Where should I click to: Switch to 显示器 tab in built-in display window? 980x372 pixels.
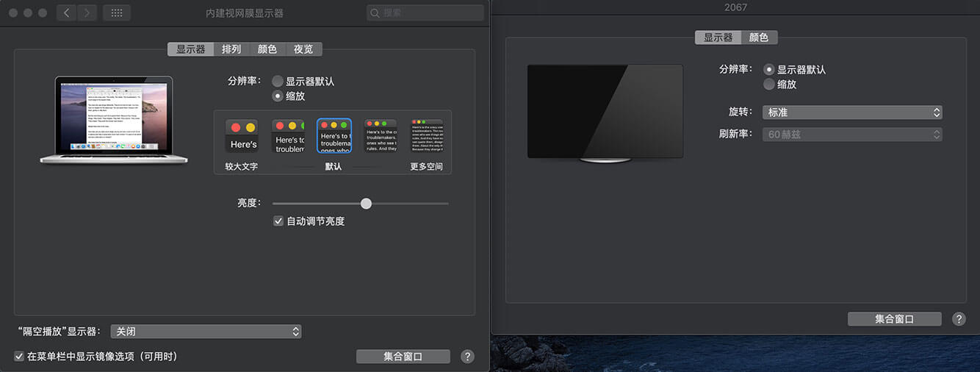point(191,49)
